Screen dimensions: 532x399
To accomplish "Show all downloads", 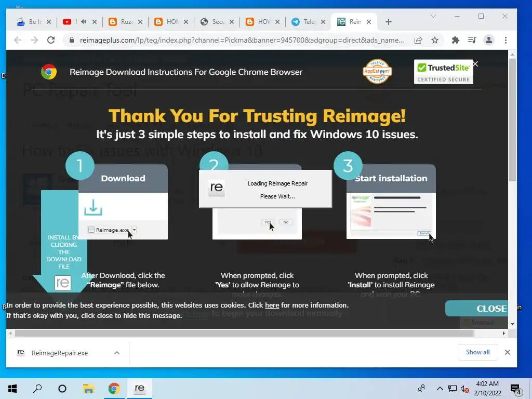I will pos(478,352).
